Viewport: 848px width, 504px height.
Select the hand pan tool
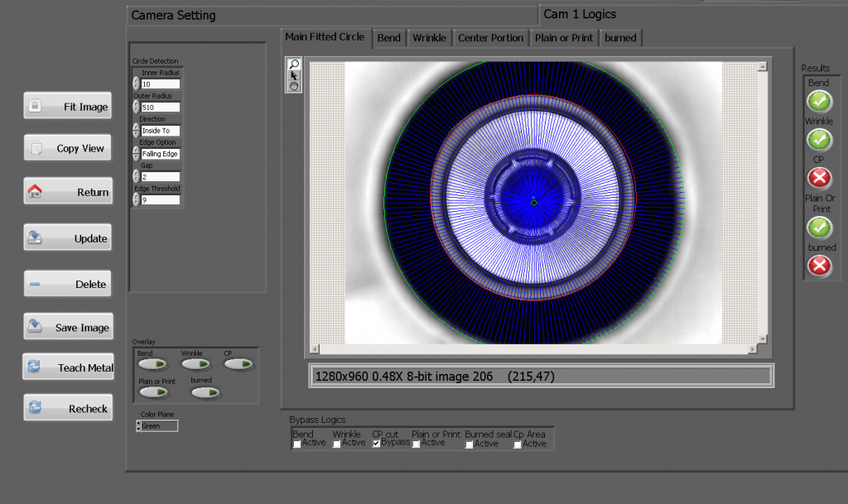294,86
